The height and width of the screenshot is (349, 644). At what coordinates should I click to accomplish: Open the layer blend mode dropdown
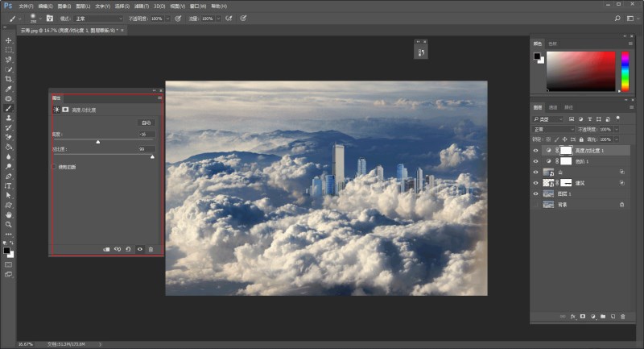(551, 129)
